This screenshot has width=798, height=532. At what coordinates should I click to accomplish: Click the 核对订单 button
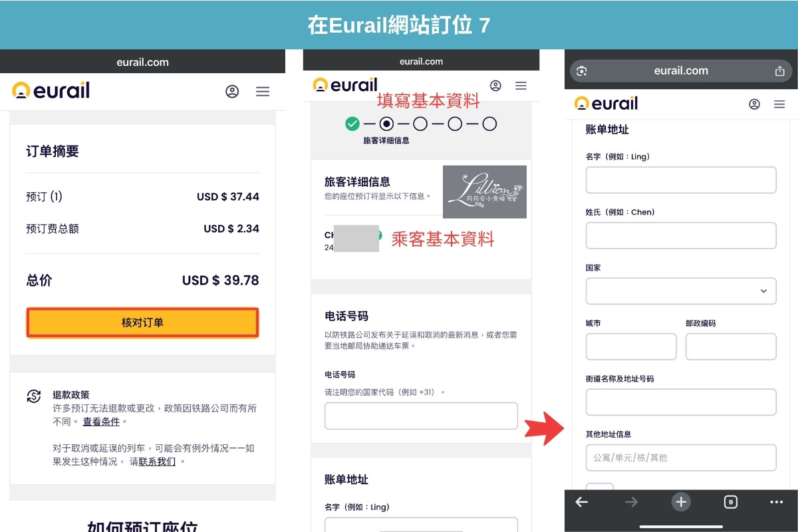pyautogui.click(x=142, y=323)
